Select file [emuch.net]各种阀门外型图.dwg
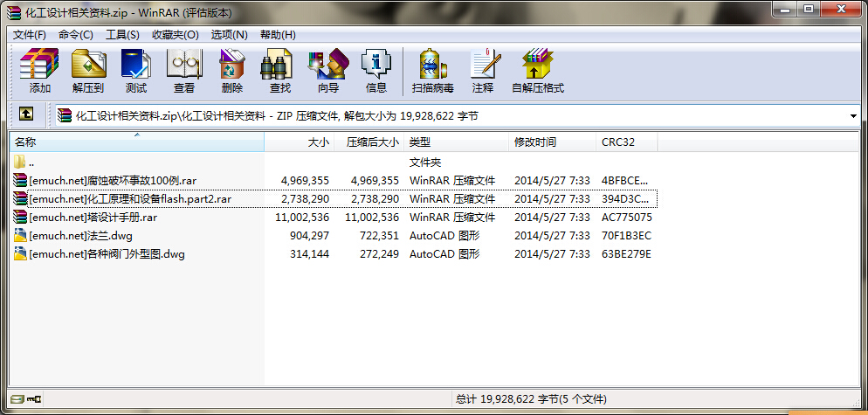The height and width of the screenshot is (415, 868). pyautogui.click(x=107, y=255)
